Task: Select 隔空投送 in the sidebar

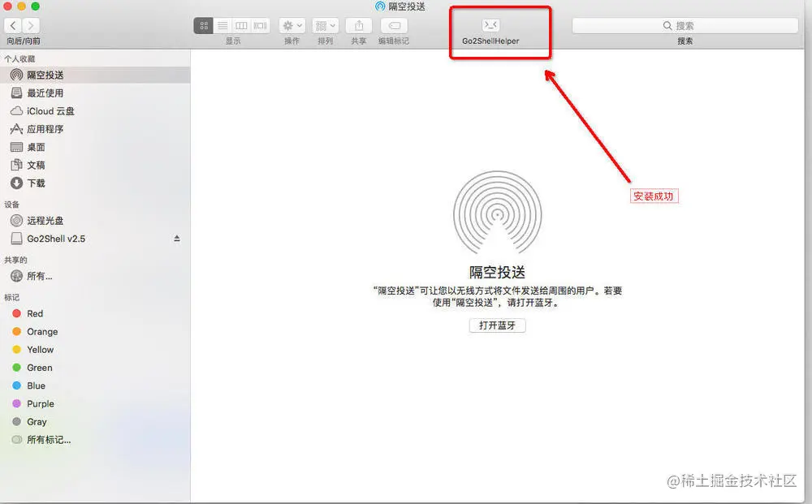Action: [95, 75]
